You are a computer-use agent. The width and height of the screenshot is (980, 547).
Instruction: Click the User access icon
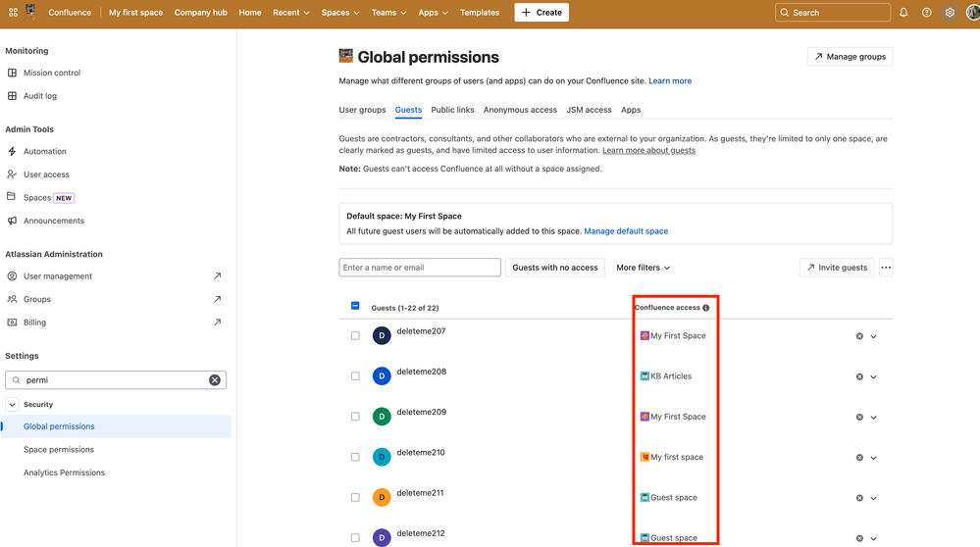pyautogui.click(x=12, y=174)
